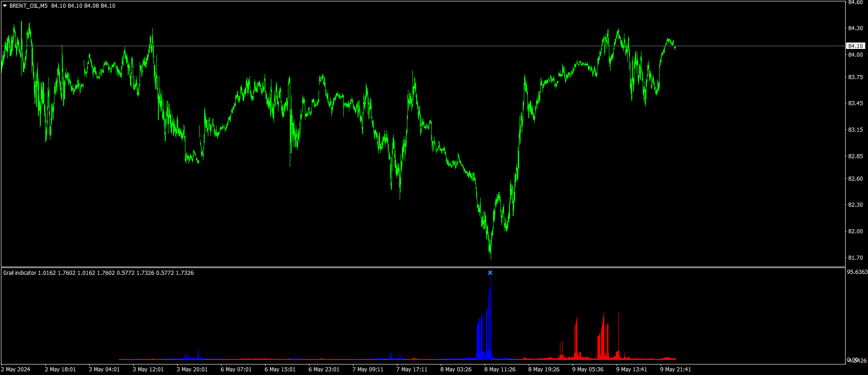Open the chart menu triangle beside BRENT_OIL
The height and width of the screenshot is (375, 868).
click(5, 6)
